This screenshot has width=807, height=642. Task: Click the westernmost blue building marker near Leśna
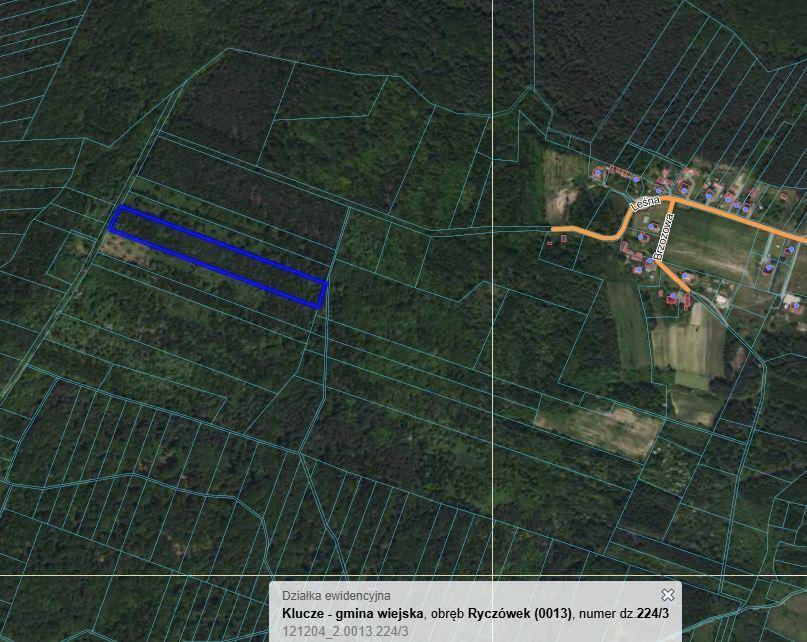coord(598,174)
